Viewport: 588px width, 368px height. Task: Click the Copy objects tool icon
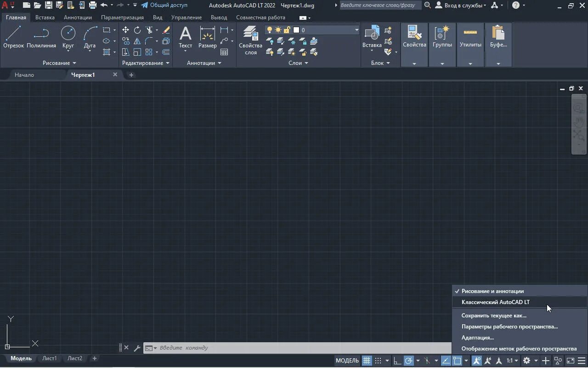click(x=125, y=41)
